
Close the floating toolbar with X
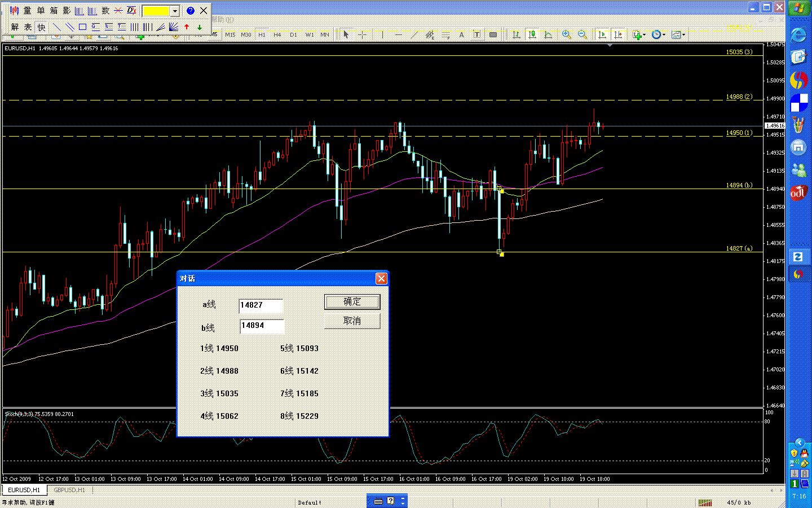click(x=204, y=11)
